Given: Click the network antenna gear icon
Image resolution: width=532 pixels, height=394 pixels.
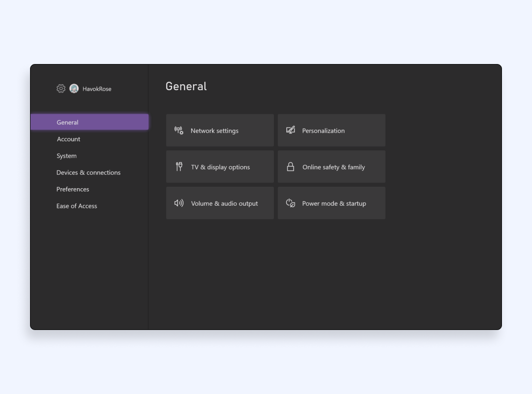Looking at the screenshot, I should pos(179,131).
